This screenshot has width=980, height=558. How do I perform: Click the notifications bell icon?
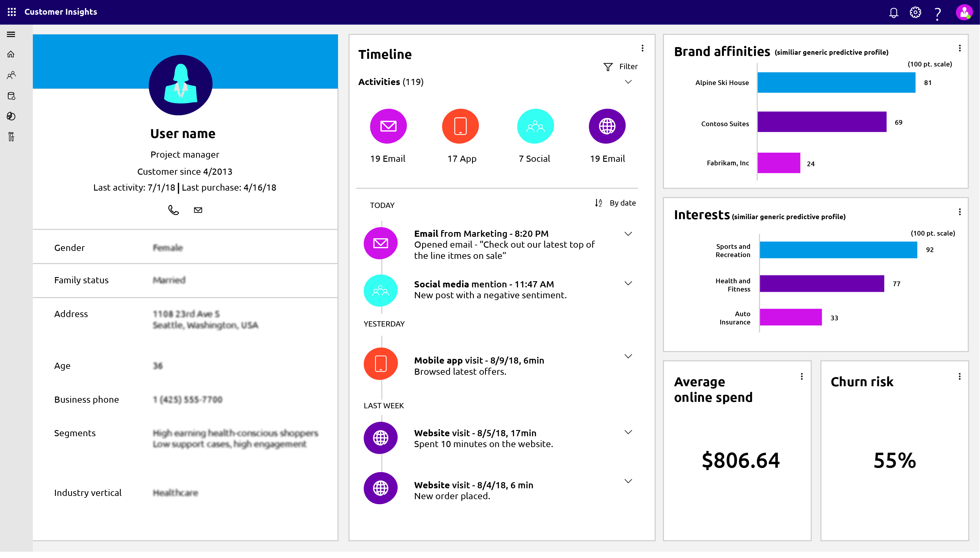893,13
